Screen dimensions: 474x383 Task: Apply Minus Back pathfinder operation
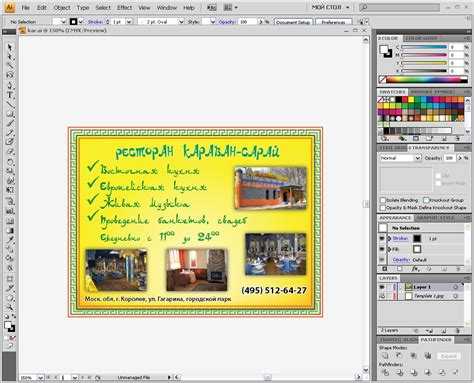(x=455, y=372)
